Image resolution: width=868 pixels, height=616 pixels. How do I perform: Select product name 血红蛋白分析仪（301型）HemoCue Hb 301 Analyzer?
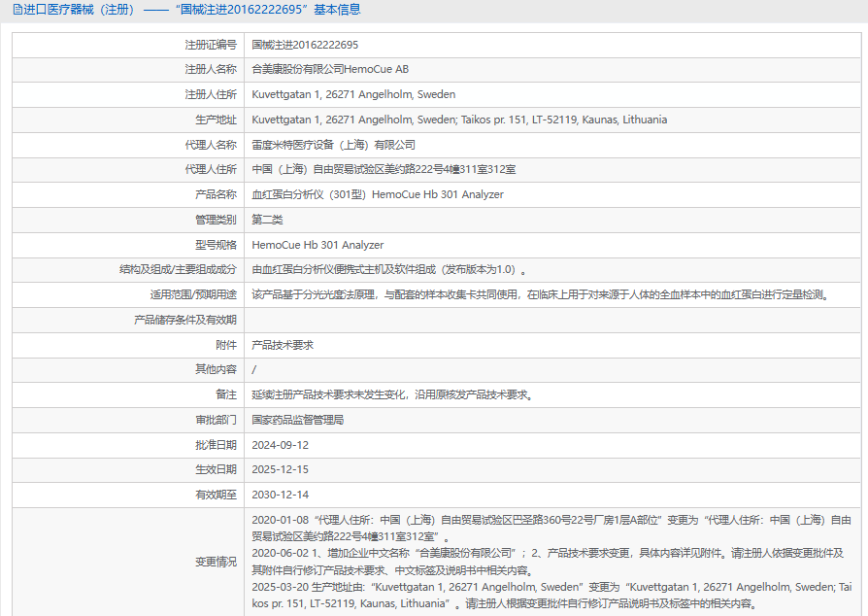point(378,194)
